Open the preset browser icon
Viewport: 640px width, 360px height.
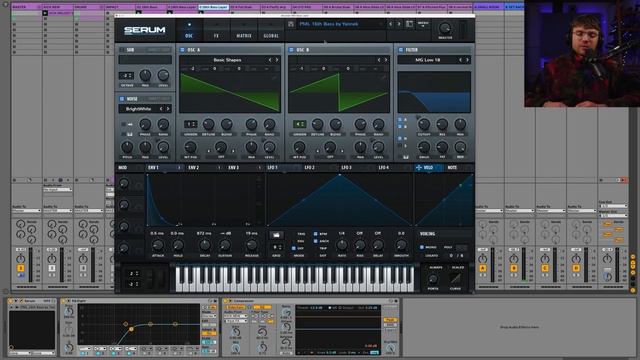click(x=409, y=24)
